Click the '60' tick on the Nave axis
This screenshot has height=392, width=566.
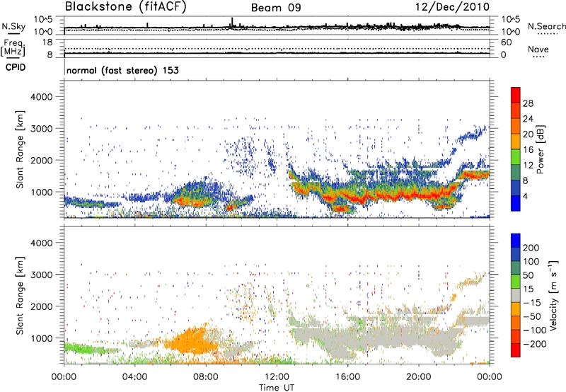point(506,42)
